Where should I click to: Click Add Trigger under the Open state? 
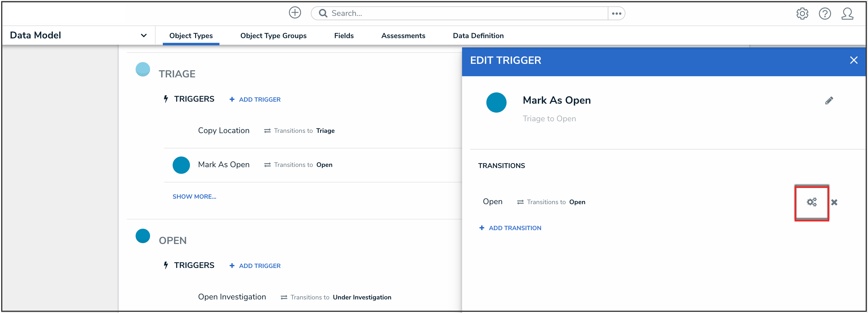[x=255, y=266]
